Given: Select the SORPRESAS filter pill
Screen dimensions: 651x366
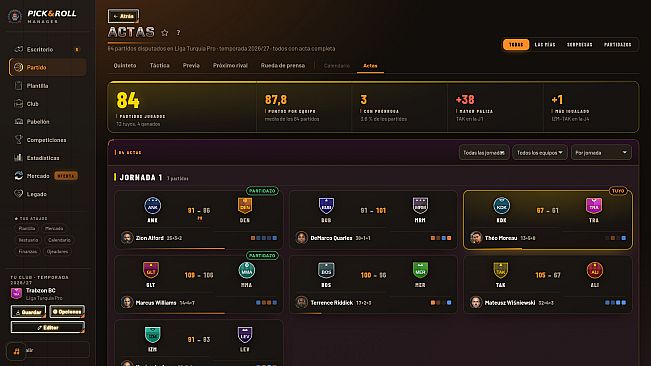Looking at the screenshot, I should coord(580,44).
